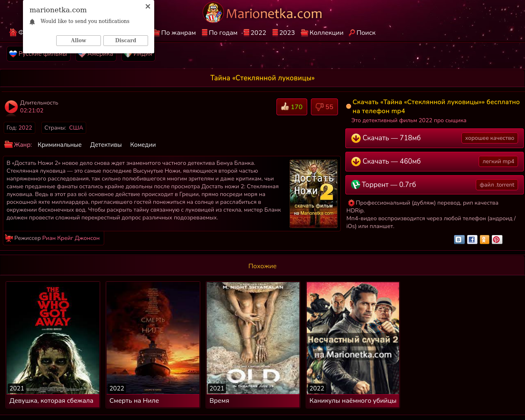Viewport: 525px width, 420px height.
Task: Share on VK social icon
Action: 459,240
